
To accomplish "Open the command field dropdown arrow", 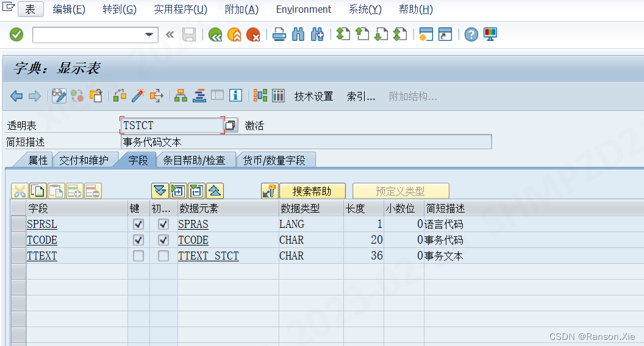I will pos(149,35).
